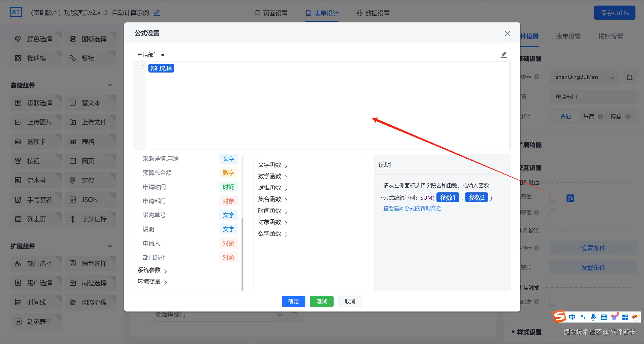Select the 级联选择 component

36,103
